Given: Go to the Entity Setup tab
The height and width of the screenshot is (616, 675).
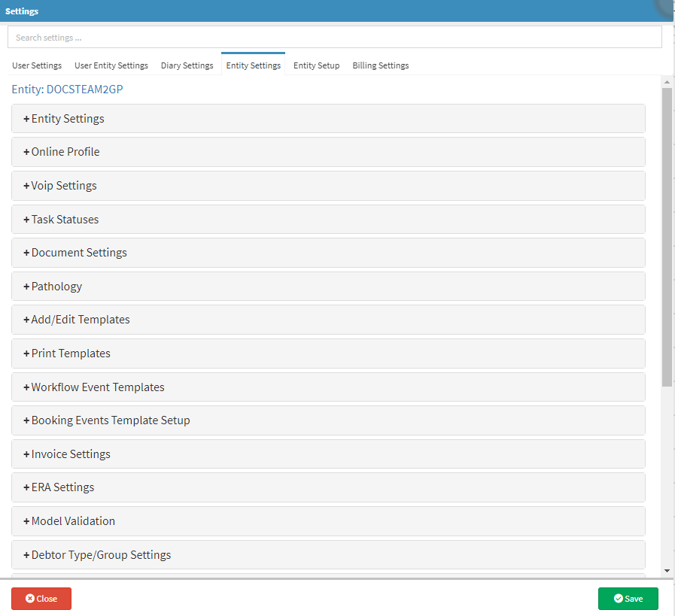Looking at the screenshot, I should point(316,65).
